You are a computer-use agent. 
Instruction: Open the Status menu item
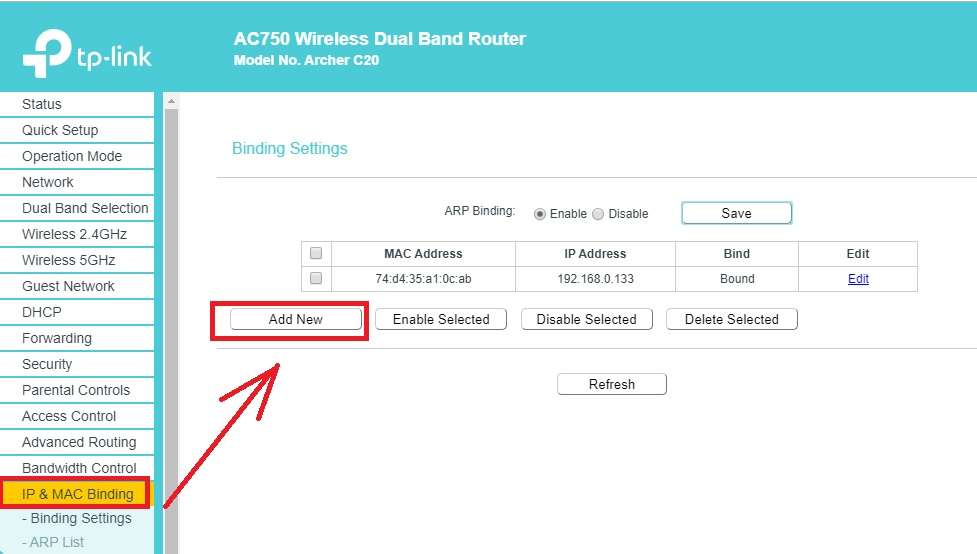[x=42, y=104]
